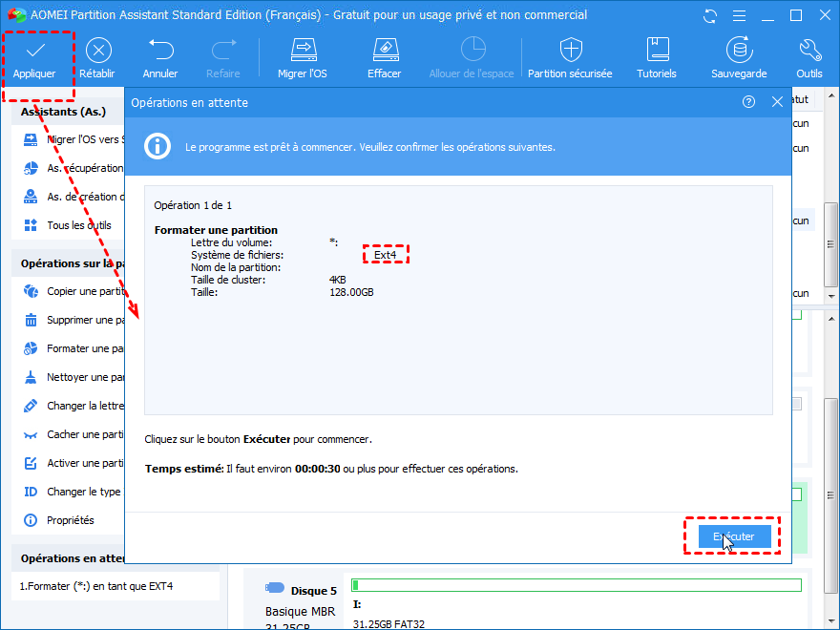This screenshot has height=630, width=840.
Task: Select Nettoyer une partition operation
Action: tap(73, 377)
